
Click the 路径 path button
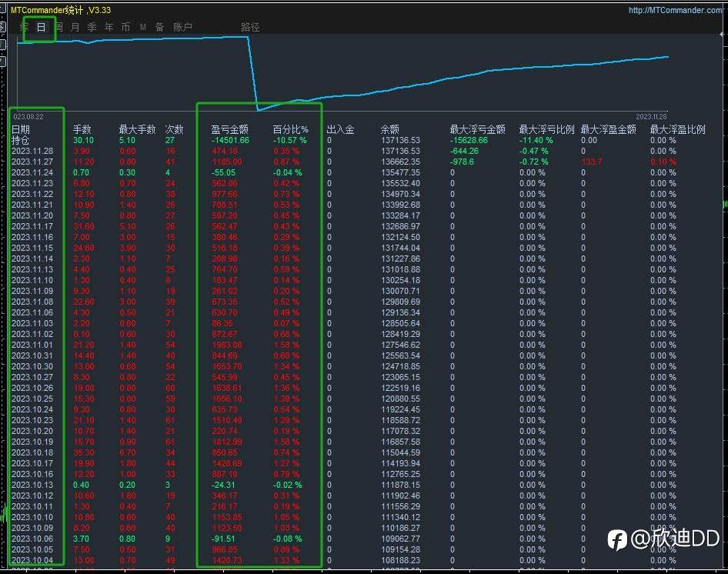250,27
